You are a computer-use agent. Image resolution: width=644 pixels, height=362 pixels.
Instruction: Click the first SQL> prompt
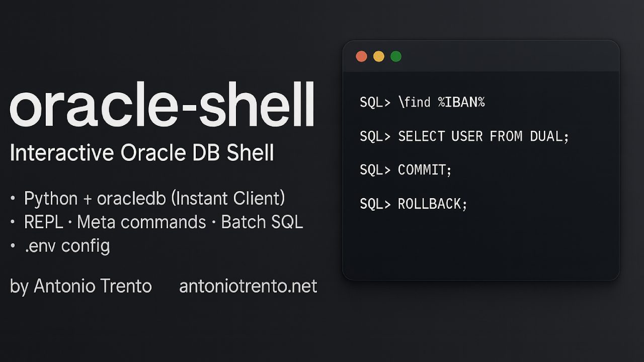coord(375,103)
